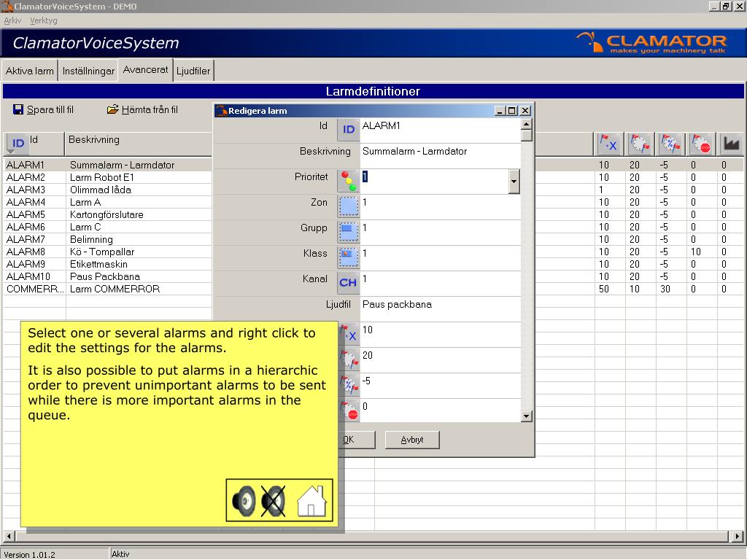Click the clock flag column header icon

tap(639, 144)
